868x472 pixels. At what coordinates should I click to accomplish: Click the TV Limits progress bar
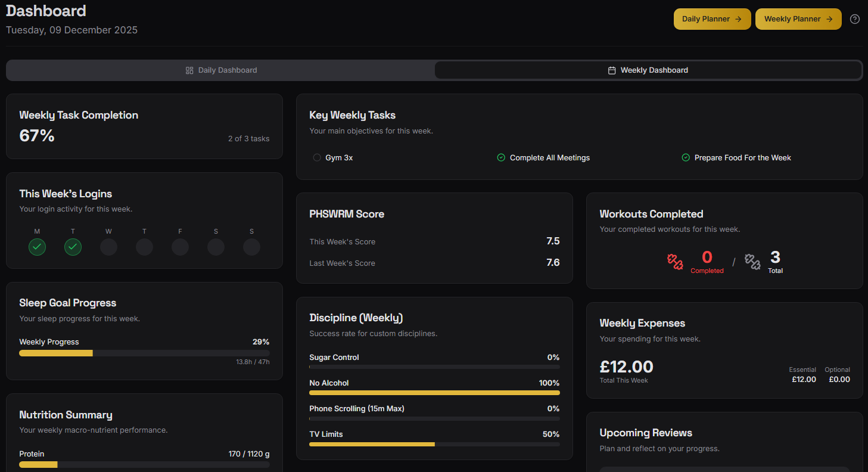[434, 444]
